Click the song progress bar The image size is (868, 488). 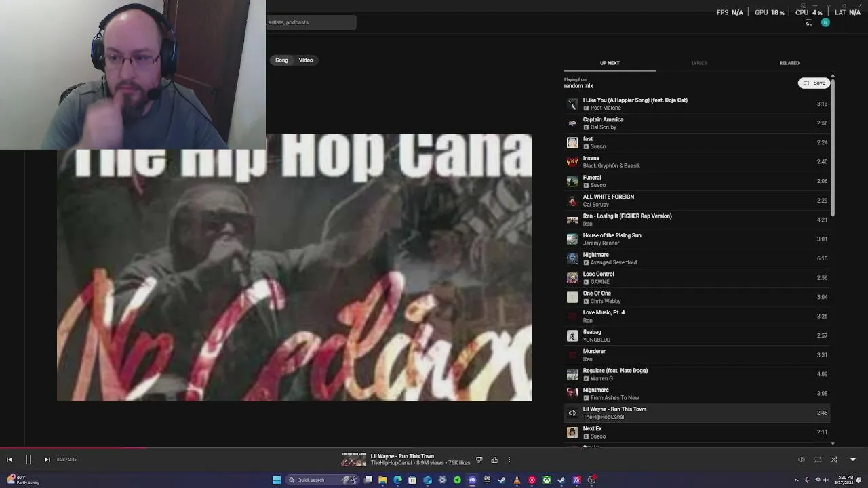[434, 448]
